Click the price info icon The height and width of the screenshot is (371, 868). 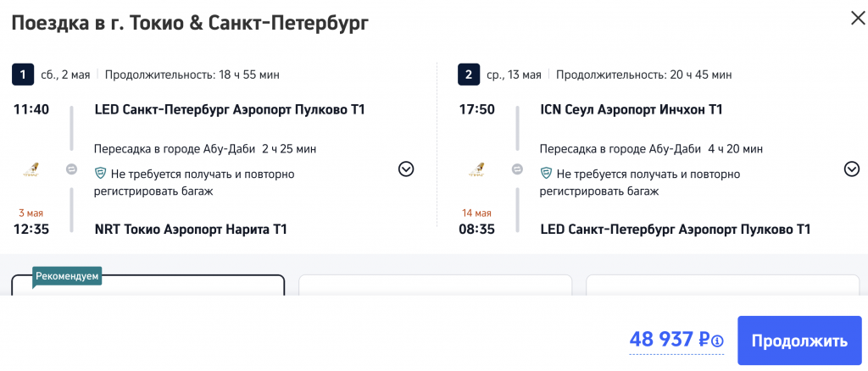(x=717, y=341)
